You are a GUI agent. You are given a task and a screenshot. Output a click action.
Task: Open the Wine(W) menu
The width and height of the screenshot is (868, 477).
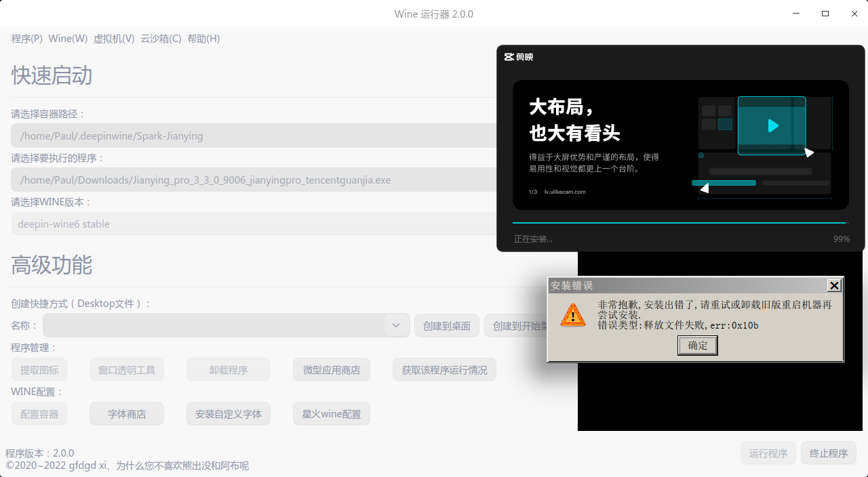[68, 39]
